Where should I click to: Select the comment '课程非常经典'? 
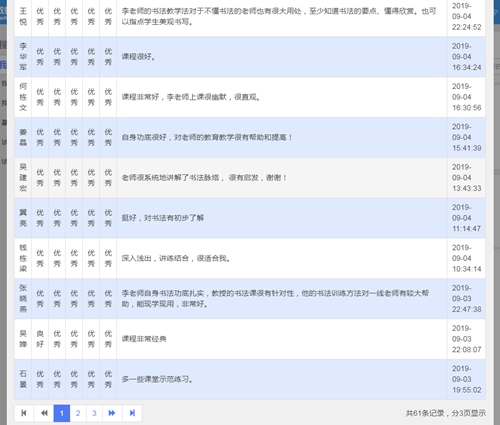click(144, 339)
